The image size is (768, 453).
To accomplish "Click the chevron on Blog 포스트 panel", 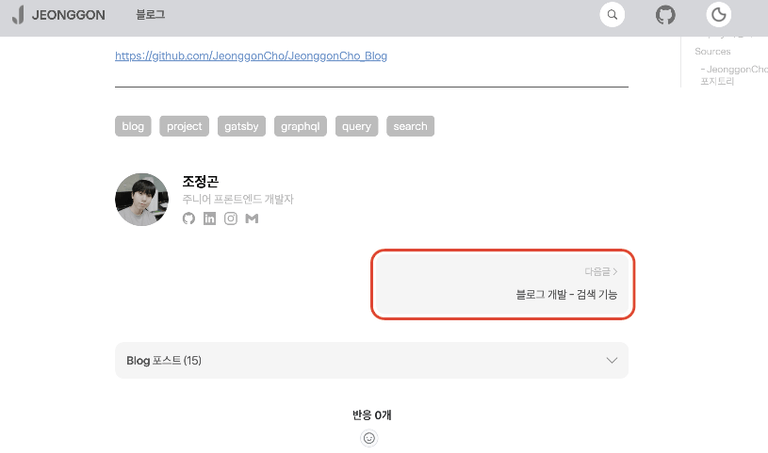I will [612, 360].
